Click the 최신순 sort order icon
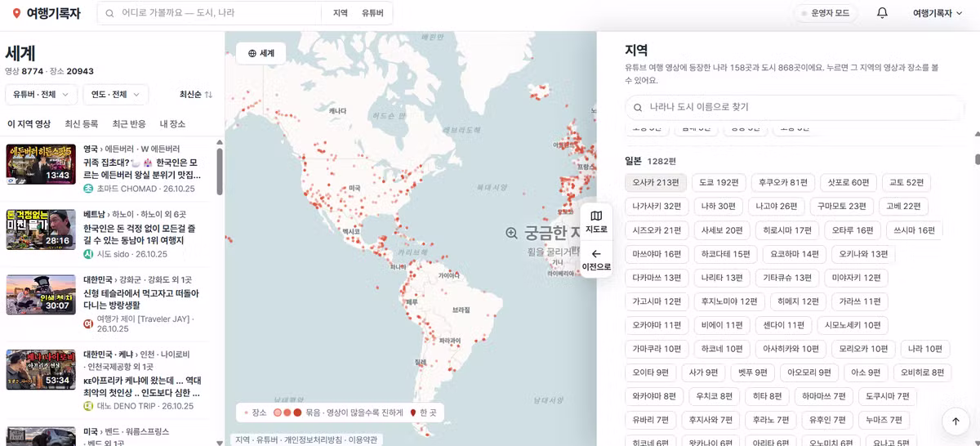Screen dimensions: 980x446 point(208,95)
